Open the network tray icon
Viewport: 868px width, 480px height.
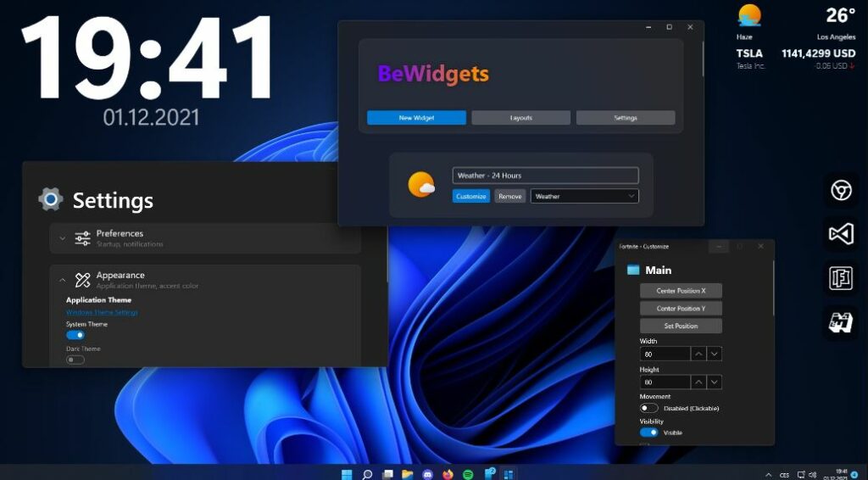click(x=800, y=475)
